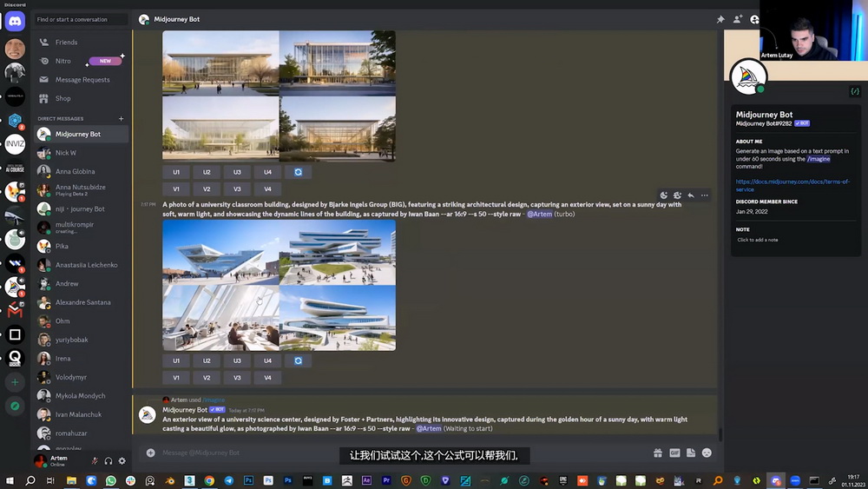Open chat with Anastasiia Leichenko
Screen dimensions: 868x489
tap(81, 265)
